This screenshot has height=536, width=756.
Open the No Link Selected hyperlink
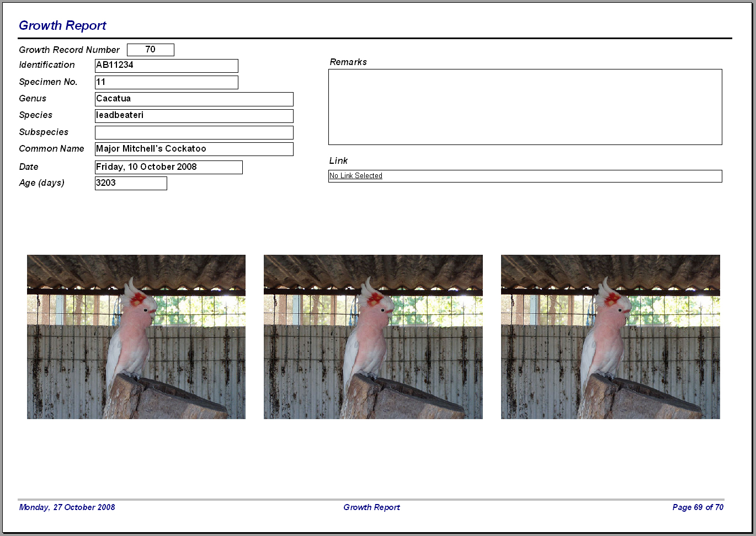(x=356, y=176)
